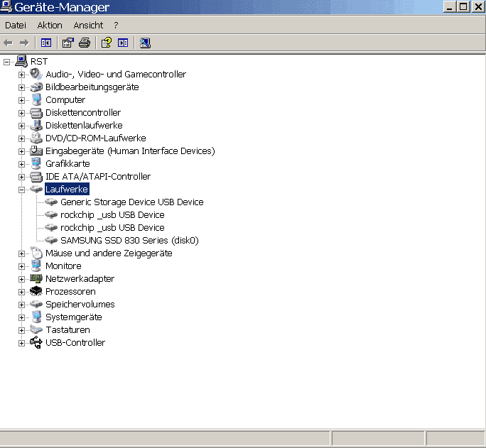Collapse the Laufwerke node
The height and width of the screenshot is (448, 486).
pos(21,190)
